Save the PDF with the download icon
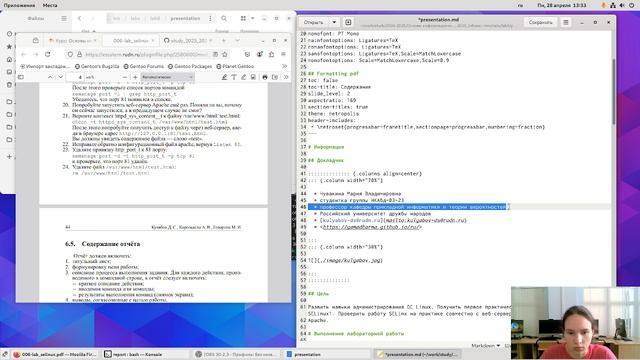 coord(275,77)
